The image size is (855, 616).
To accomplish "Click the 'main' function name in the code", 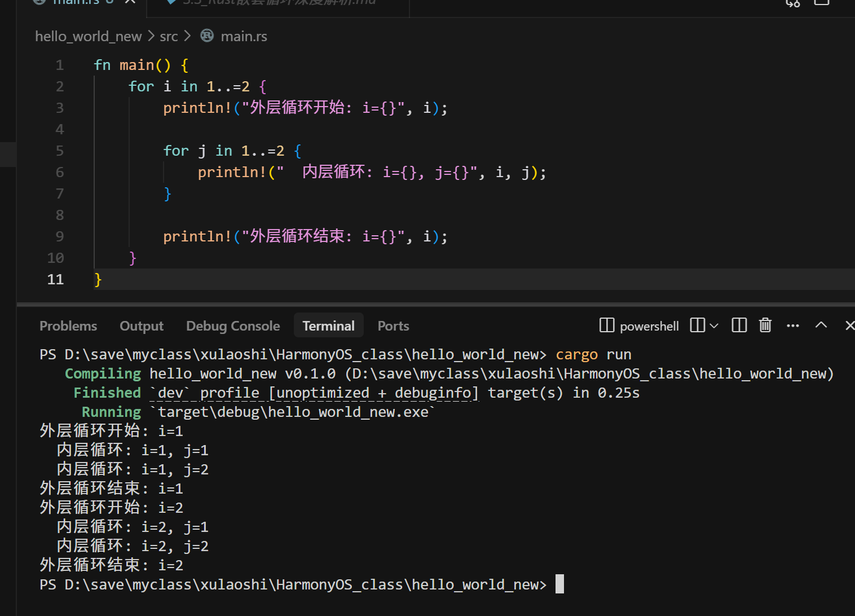I will (136, 65).
